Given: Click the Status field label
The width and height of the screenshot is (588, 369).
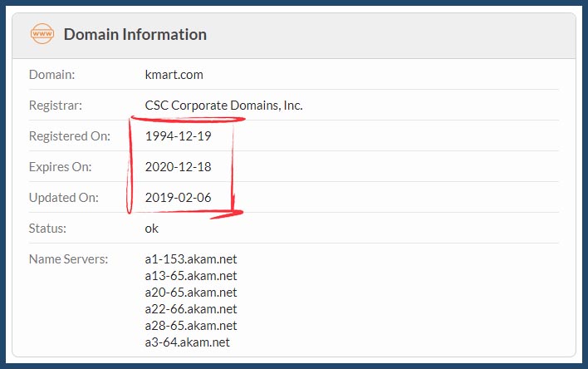Looking at the screenshot, I should [x=47, y=228].
